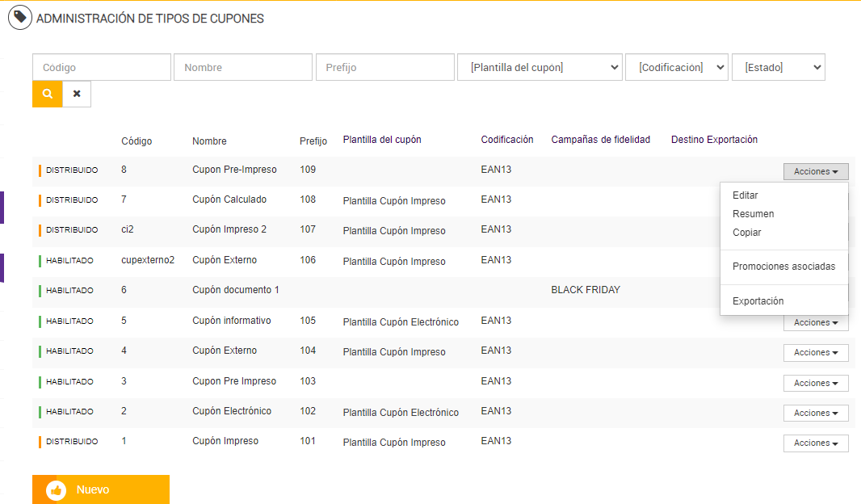
Task: Click the coupon tag header icon
Action: click(19, 18)
